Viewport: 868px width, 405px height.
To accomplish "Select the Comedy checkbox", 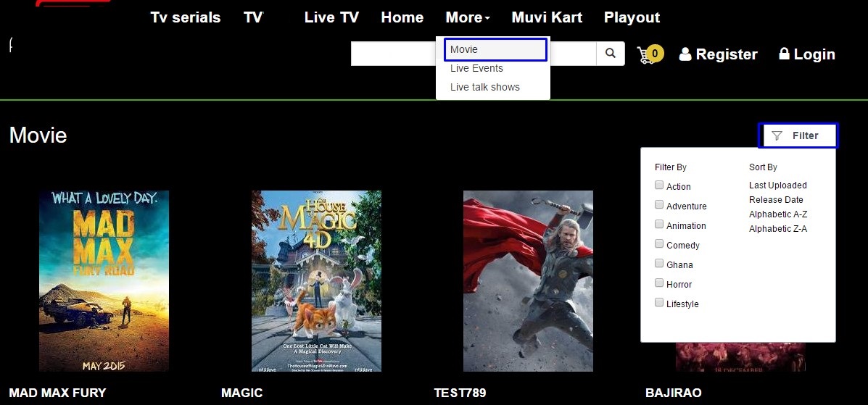I will [658, 244].
